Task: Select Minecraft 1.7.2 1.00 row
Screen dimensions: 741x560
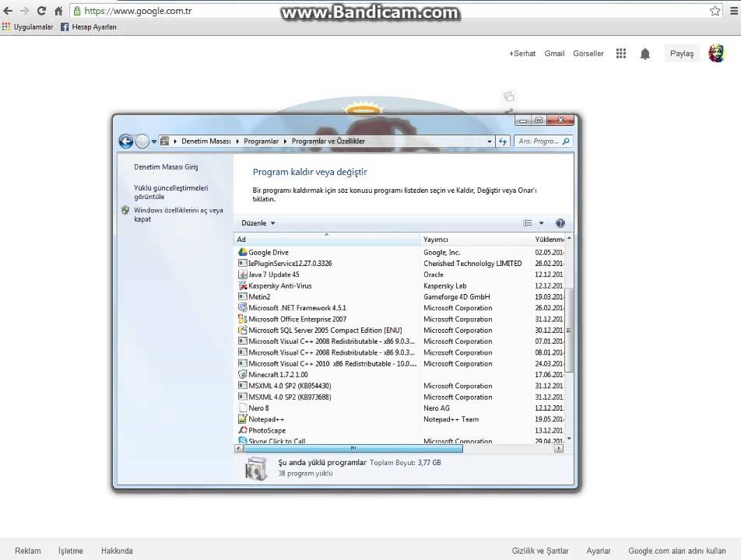Action: pos(401,374)
